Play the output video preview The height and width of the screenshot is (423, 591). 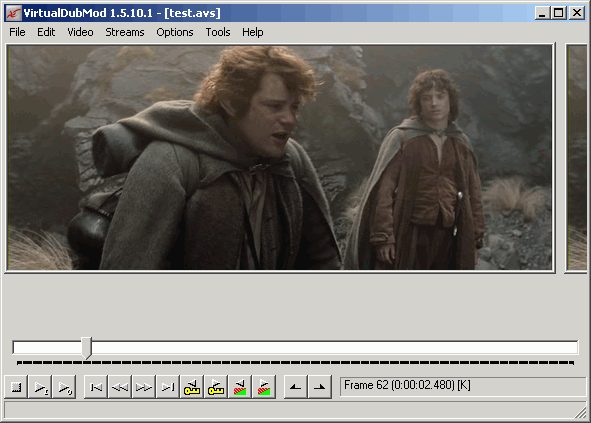(64, 387)
